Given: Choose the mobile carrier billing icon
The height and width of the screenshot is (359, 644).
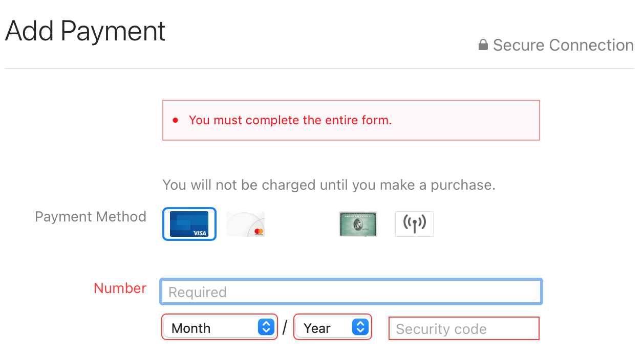Looking at the screenshot, I should tap(414, 224).
